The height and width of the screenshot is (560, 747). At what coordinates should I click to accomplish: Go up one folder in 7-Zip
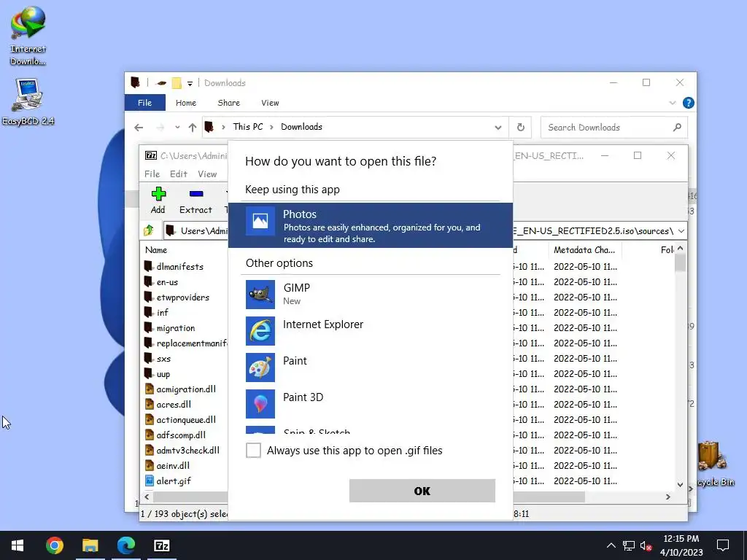click(x=149, y=230)
